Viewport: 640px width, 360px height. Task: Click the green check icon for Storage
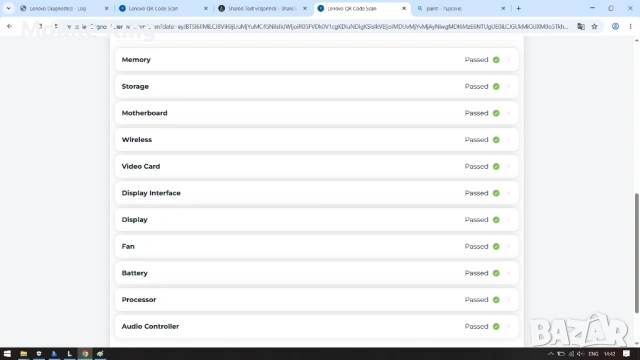point(496,87)
